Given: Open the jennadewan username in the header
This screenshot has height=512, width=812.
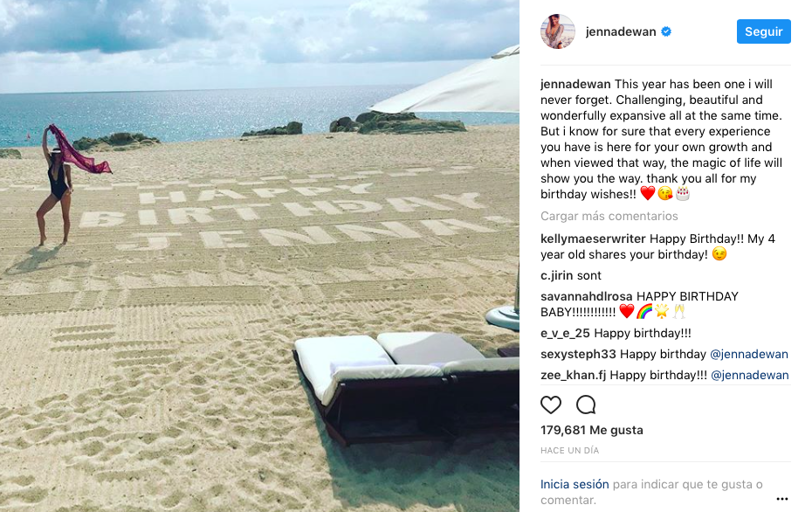Looking at the screenshot, I should pos(621,31).
